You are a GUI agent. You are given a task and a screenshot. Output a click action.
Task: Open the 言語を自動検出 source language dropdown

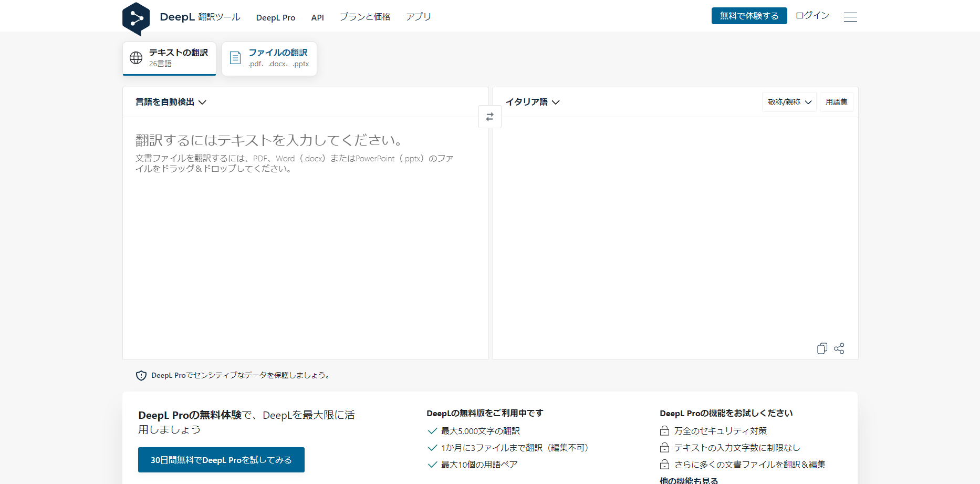[x=171, y=102]
